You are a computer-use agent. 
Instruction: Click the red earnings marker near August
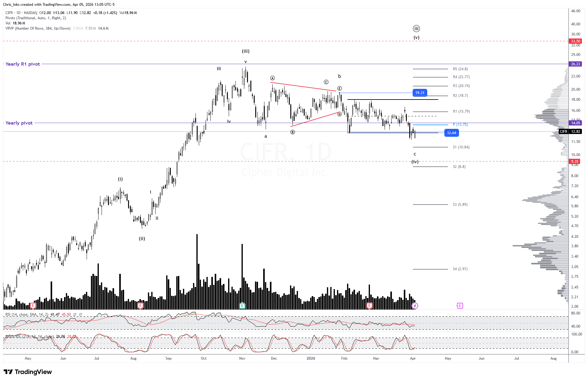pos(141,306)
